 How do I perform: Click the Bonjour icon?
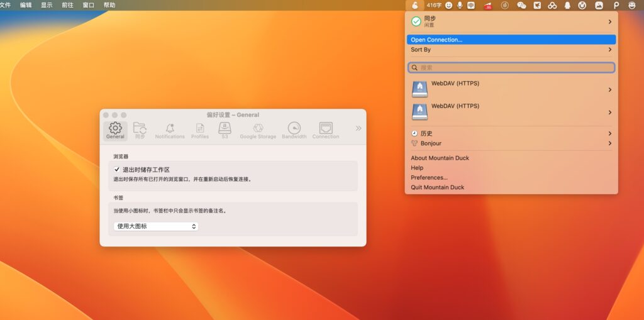coord(414,143)
